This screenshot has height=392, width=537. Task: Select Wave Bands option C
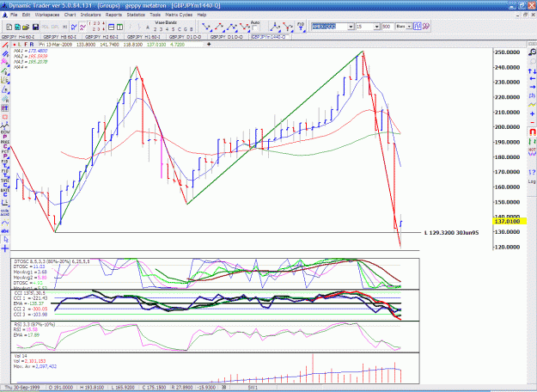(x=179, y=29)
